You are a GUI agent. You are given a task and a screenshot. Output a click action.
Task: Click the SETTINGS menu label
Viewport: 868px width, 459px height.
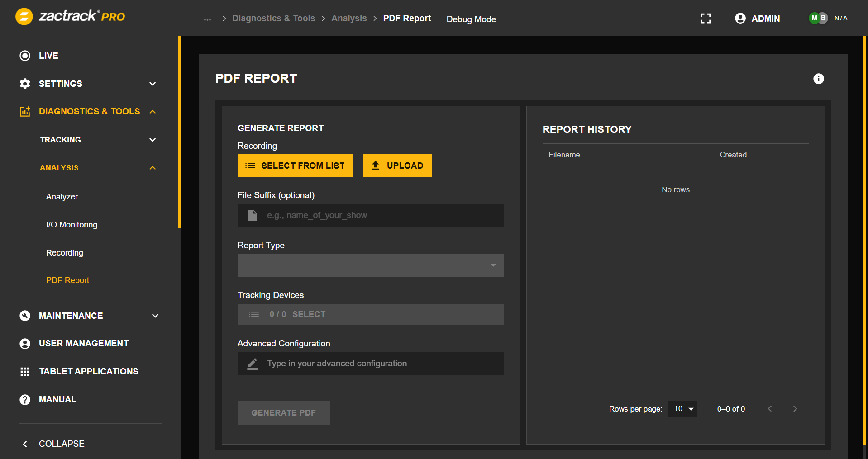point(61,84)
